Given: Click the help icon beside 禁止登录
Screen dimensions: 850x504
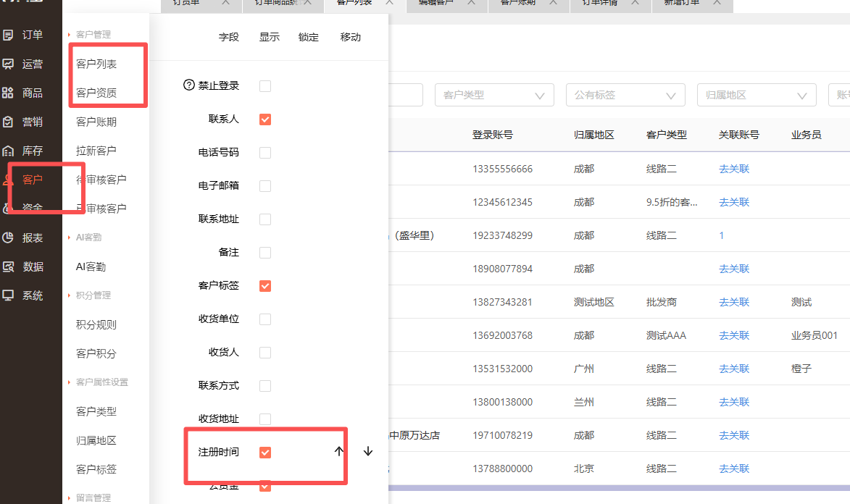Looking at the screenshot, I should click(x=188, y=85).
